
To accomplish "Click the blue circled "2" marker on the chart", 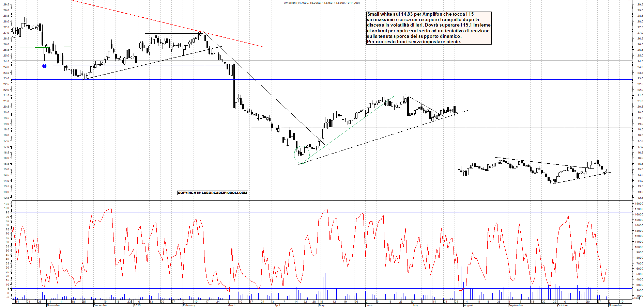I will (x=44, y=66).
